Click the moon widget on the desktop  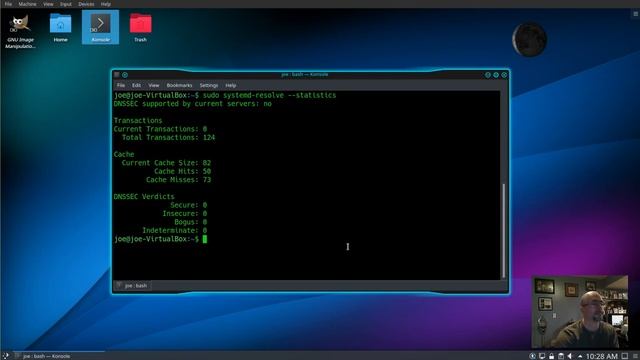(529, 39)
